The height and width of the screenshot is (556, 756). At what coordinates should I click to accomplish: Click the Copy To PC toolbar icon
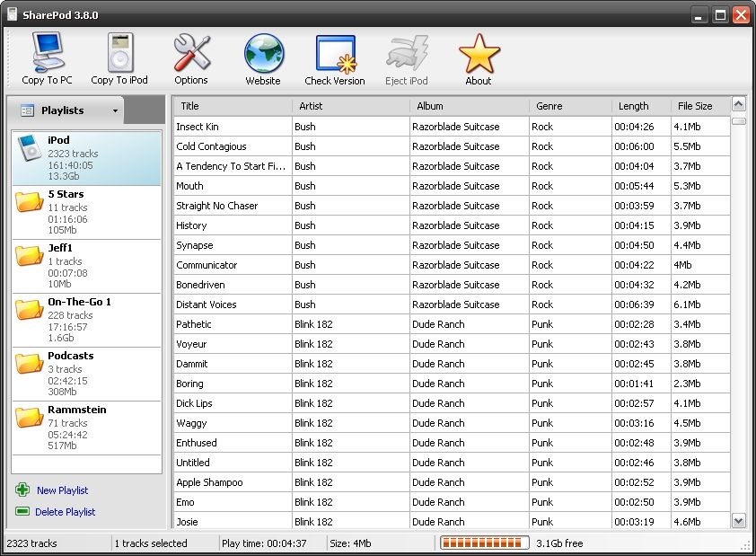[x=47, y=53]
